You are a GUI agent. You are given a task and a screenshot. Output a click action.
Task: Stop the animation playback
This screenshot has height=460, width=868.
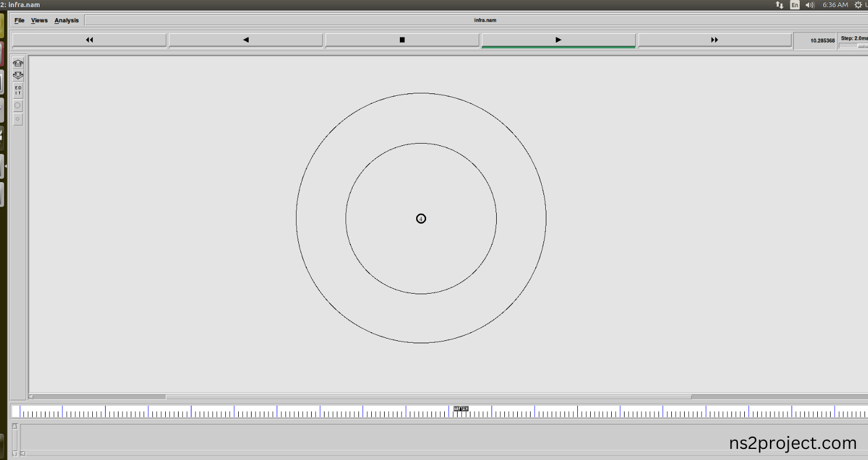[x=402, y=40]
